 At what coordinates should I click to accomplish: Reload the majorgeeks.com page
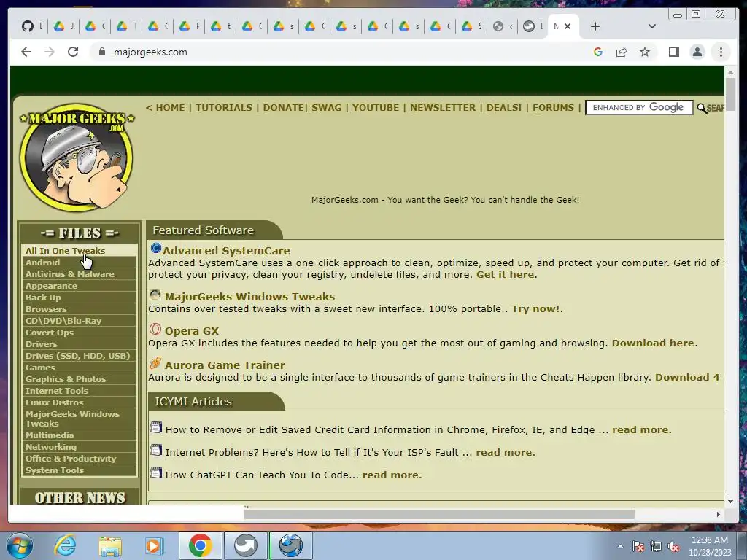pyautogui.click(x=73, y=52)
